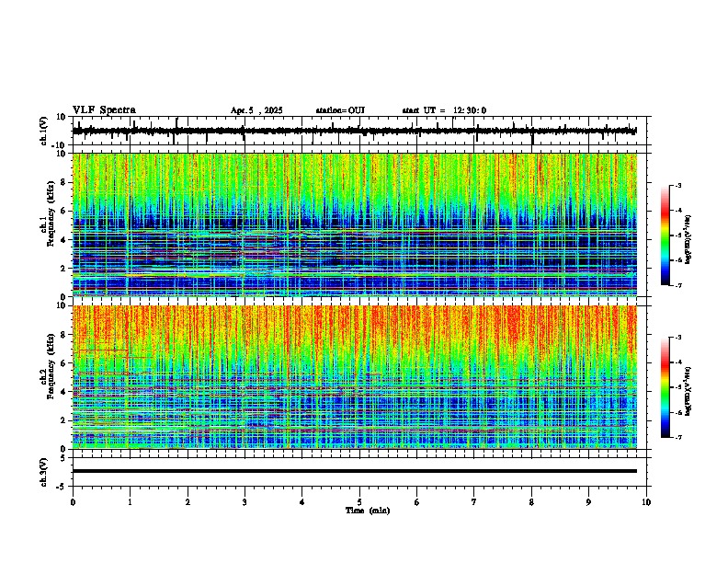Screen dimensions: 728x563
Task: Click the 'VLF Spectra' title text
Action: tap(104, 110)
